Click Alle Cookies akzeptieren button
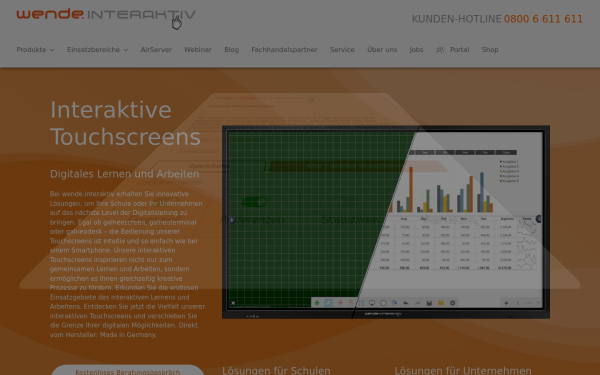 [357, 166]
